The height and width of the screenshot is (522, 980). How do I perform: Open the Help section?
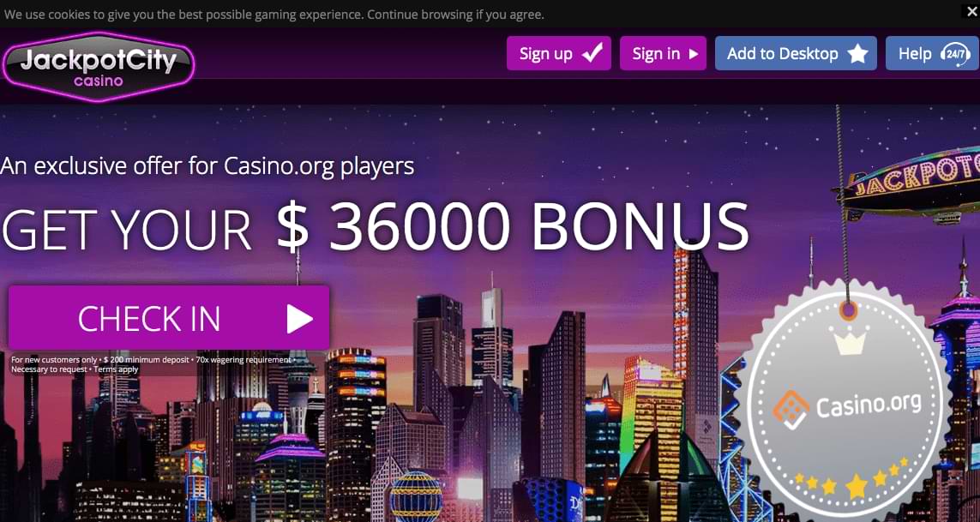click(x=933, y=53)
